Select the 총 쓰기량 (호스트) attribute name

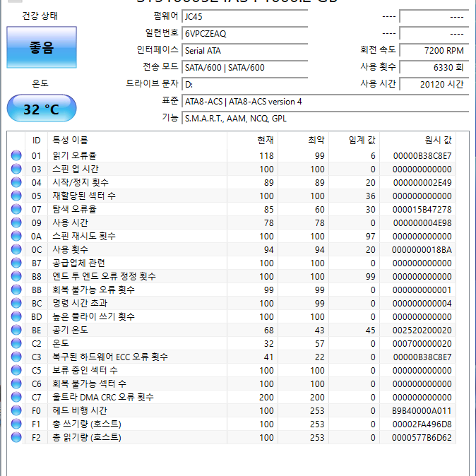[87, 424]
